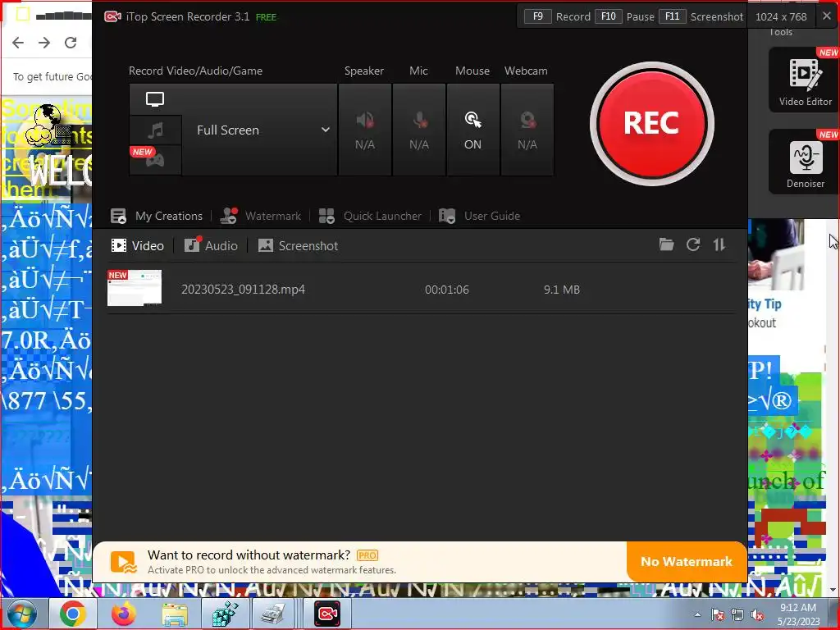Open the Windows Start menu
The image size is (840, 630).
point(22,614)
